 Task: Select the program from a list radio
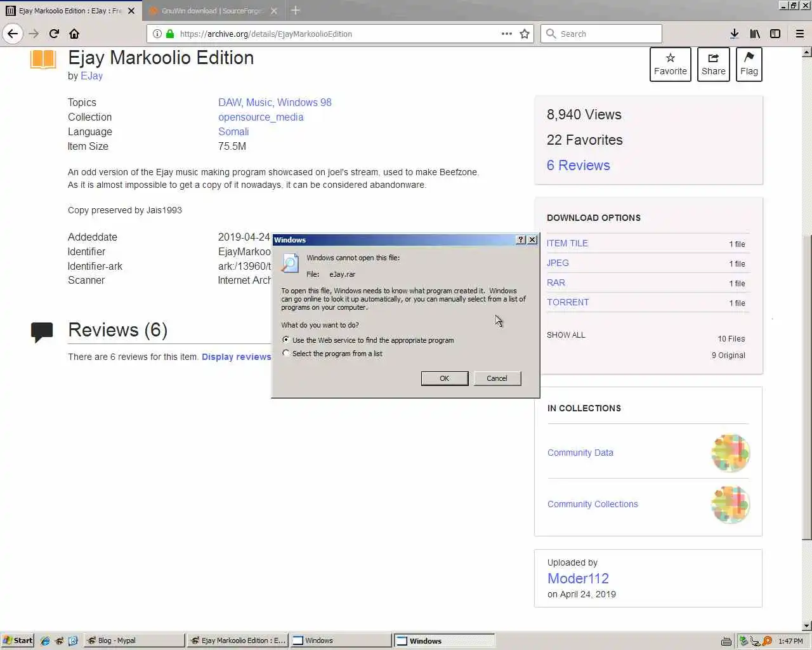(286, 353)
